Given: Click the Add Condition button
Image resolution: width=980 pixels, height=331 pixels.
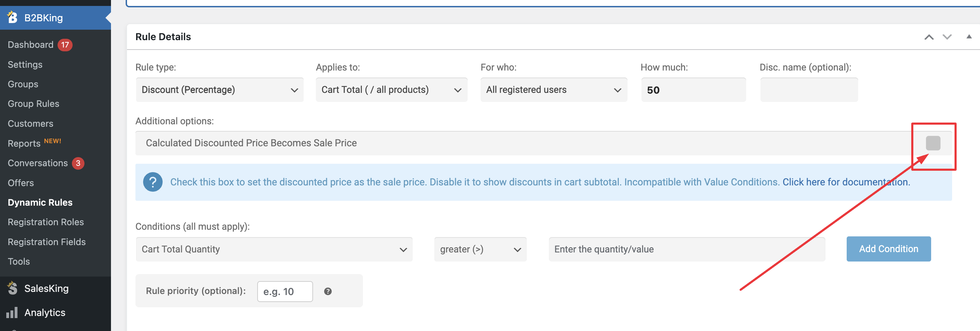Looking at the screenshot, I should coord(888,249).
